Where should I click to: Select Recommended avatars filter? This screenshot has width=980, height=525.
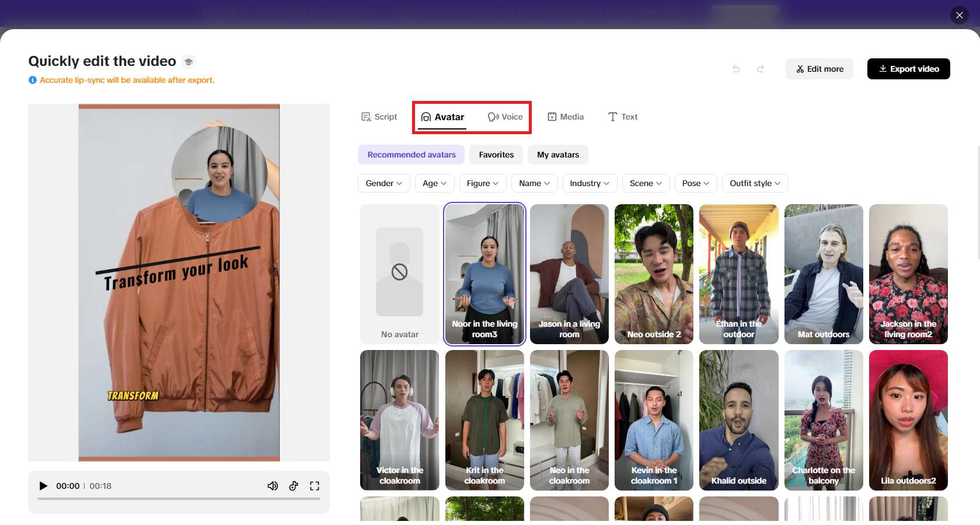[411, 155]
